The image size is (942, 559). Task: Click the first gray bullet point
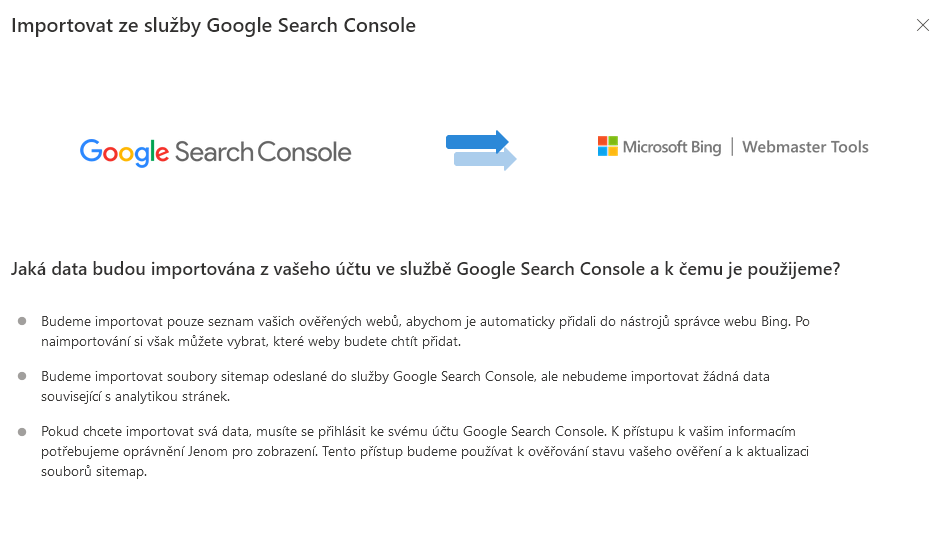pyautogui.click(x=22, y=322)
